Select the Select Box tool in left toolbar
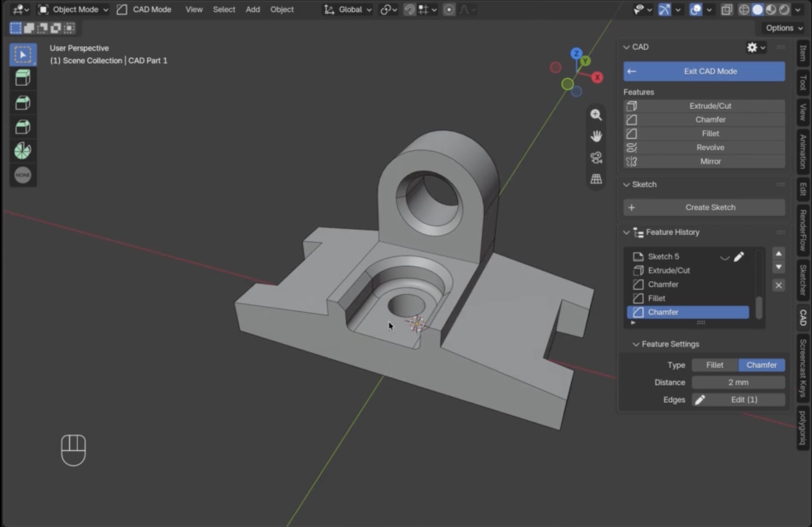812x527 pixels. (x=23, y=54)
